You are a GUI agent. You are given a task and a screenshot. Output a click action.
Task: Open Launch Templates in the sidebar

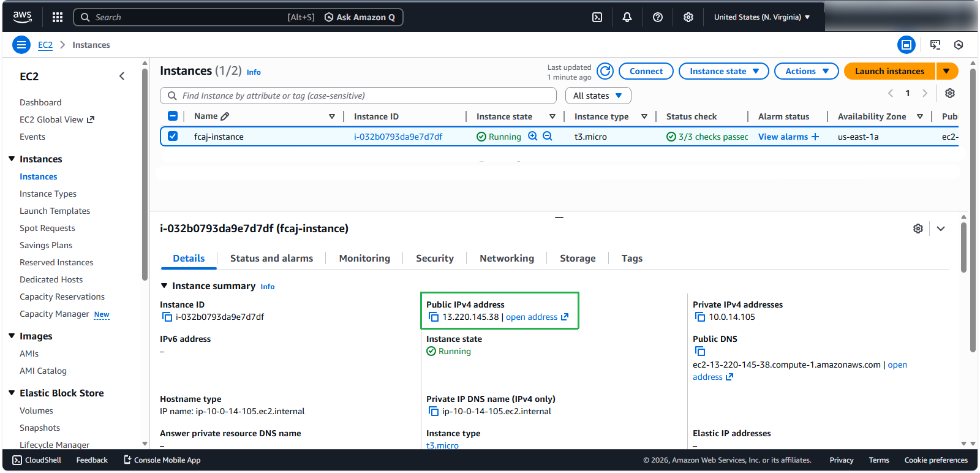55,211
